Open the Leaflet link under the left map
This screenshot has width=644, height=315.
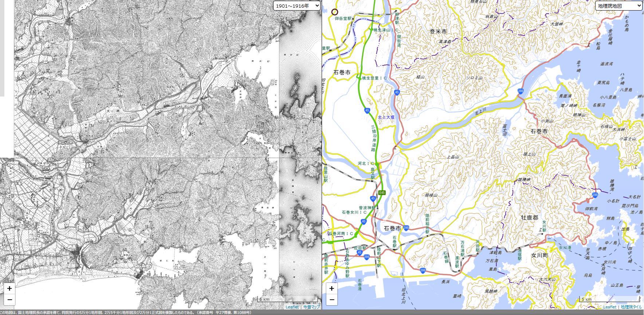[292, 307]
